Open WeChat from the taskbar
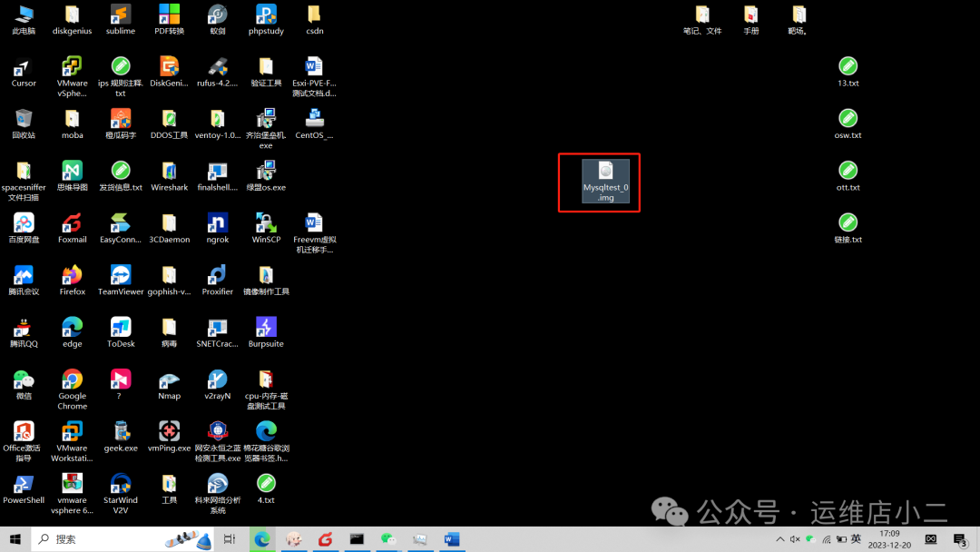 point(388,539)
